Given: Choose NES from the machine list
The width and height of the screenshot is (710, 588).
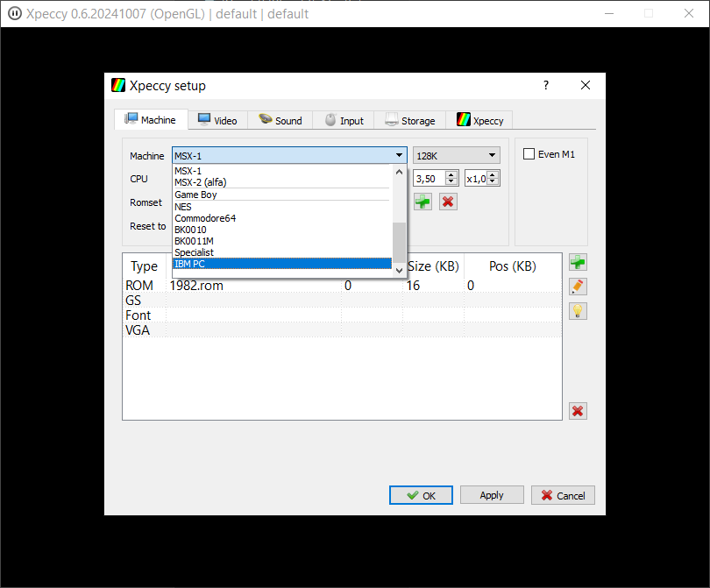Looking at the screenshot, I should pos(281,207).
